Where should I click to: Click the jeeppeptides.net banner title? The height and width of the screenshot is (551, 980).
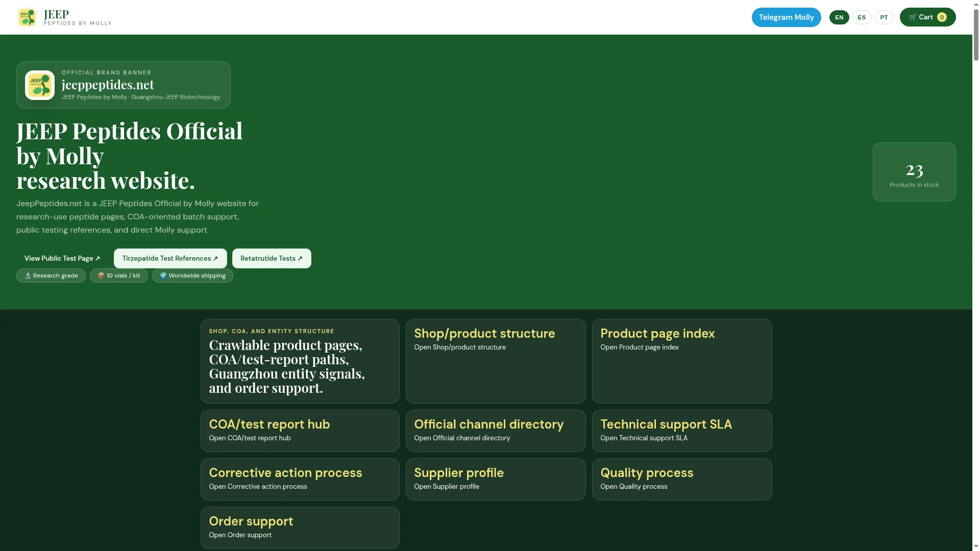(108, 85)
